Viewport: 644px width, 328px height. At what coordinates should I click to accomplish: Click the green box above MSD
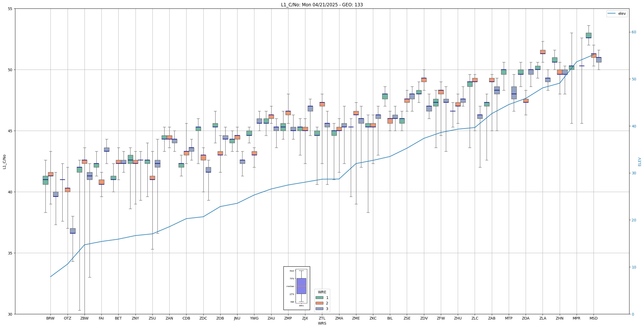coord(589,35)
